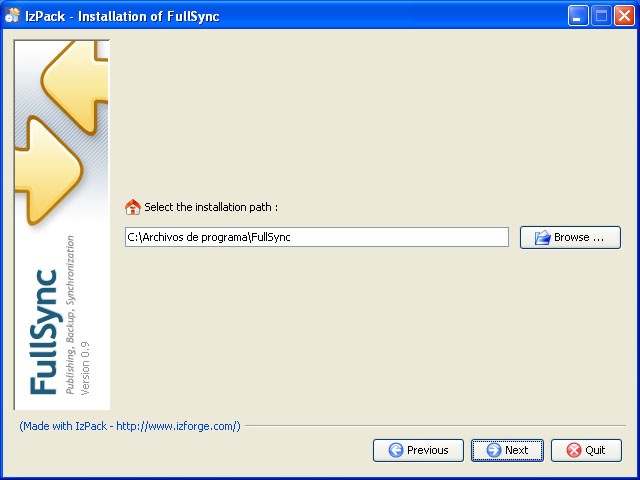Continue installation with the Next button

[507, 450]
